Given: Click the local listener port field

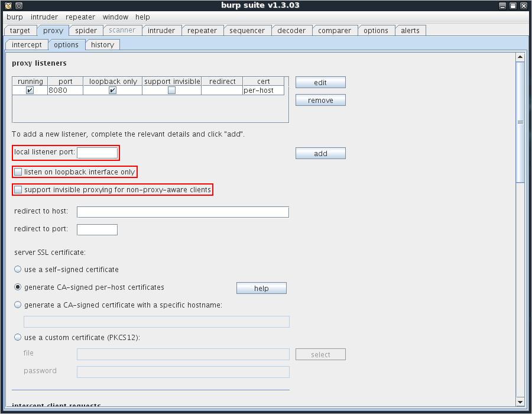Looking at the screenshot, I should click(x=98, y=153).
